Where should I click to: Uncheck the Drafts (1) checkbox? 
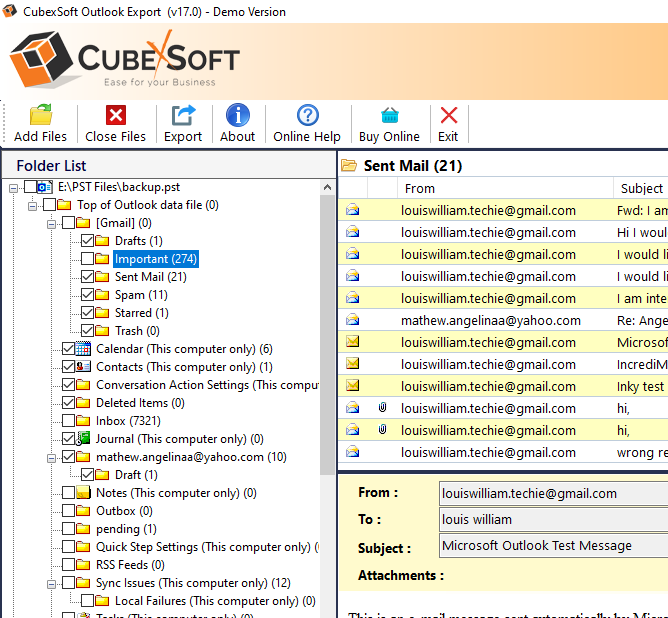pyautogui.click(x=87, y=241)
